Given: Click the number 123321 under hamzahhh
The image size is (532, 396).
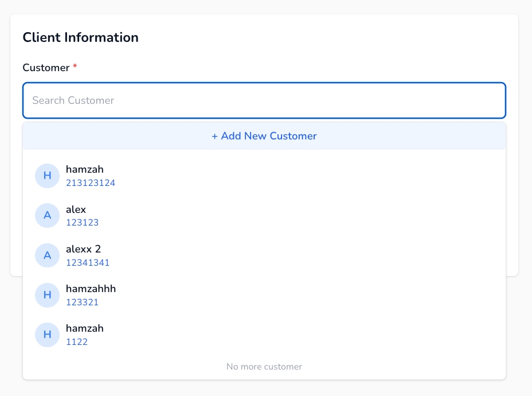Looking at the screenshot, I should tap(82, 302).
